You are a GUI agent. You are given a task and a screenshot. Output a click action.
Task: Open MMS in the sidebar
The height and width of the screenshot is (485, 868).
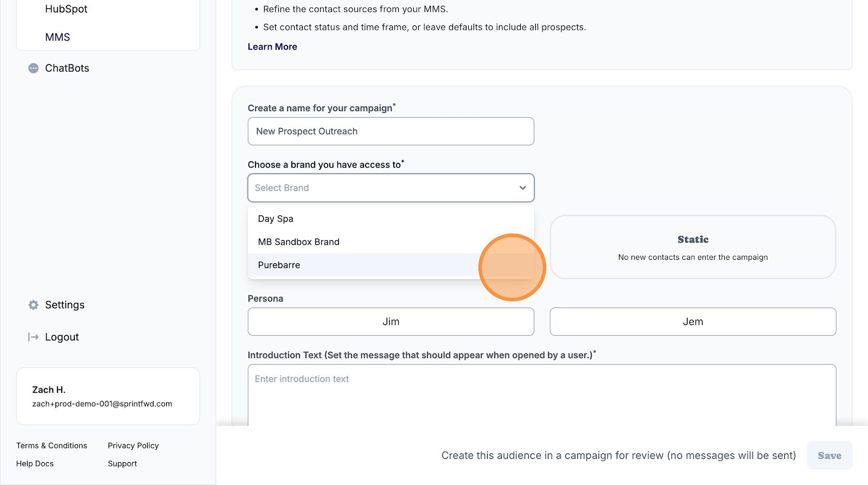coord(58,37)
